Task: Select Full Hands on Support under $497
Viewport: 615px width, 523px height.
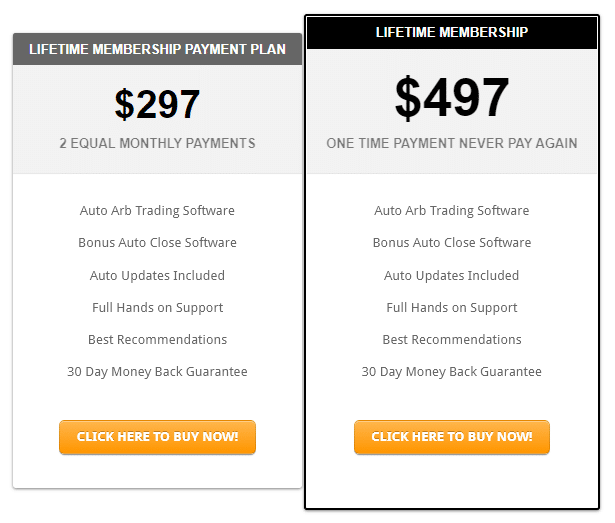Action: pos(452,307)
